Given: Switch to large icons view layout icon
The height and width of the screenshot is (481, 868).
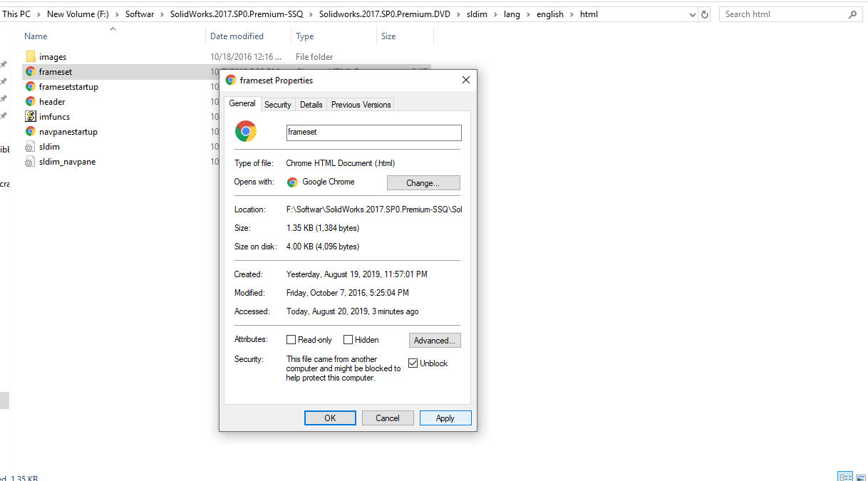Looking at the screenshot, I should tap(860, 477).
